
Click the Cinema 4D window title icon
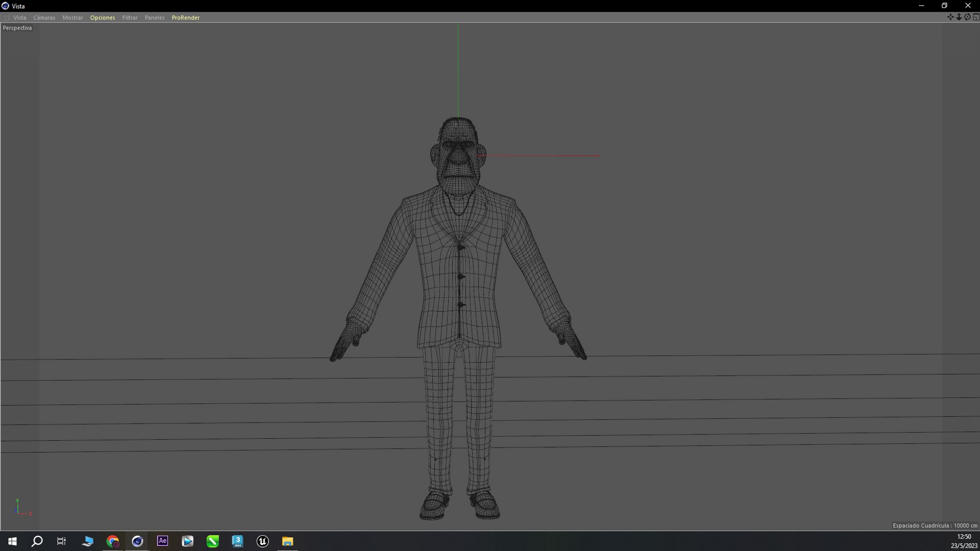click(5, 6)
